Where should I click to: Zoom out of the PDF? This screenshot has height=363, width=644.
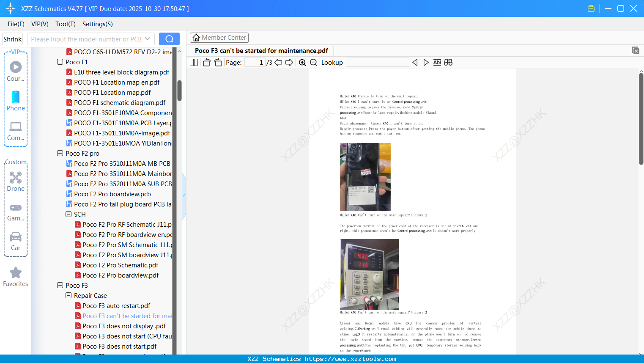pyautogui.click(x=313, y=63)
